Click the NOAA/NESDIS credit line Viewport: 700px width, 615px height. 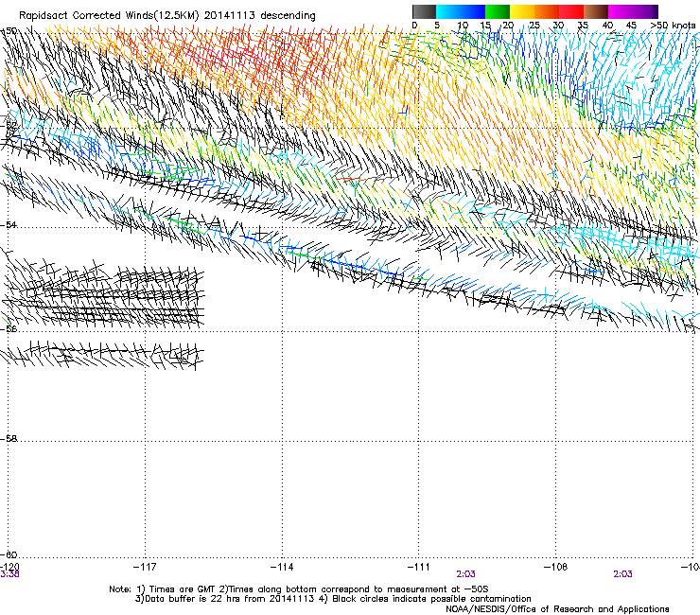pyautogui.click(x=557, y=609)
